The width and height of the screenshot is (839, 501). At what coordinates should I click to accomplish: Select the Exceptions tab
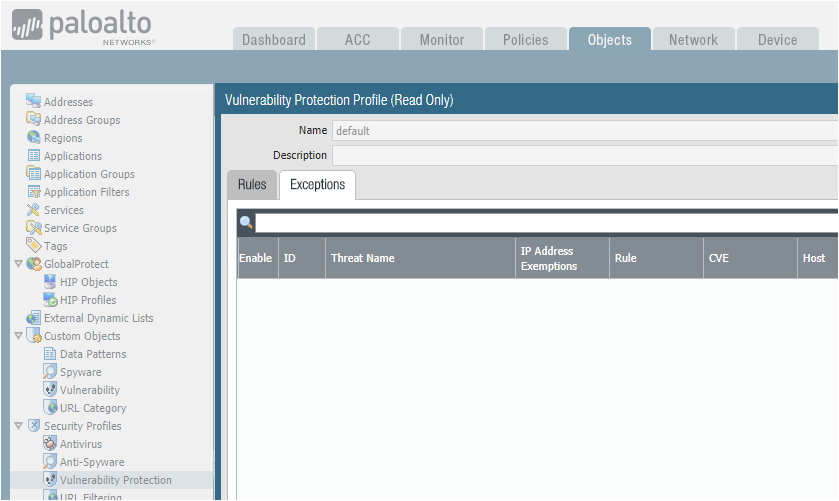pyautogui.click(x=317, y=185)
